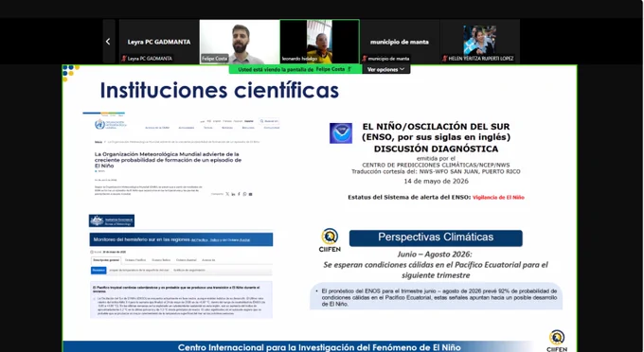
Task: Open the Océano Índico tab
Action: (x=161, y=260)
